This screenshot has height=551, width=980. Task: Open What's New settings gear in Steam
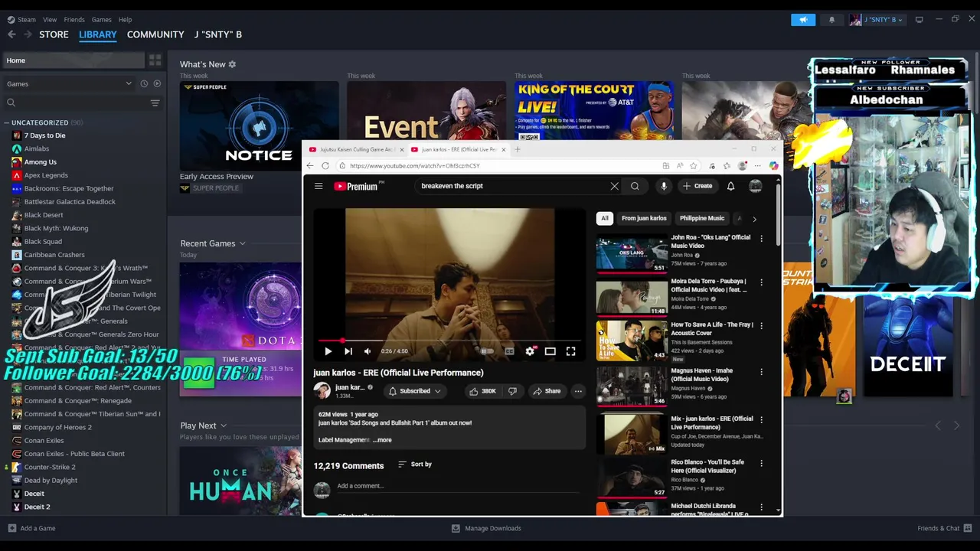coord(232,64)
